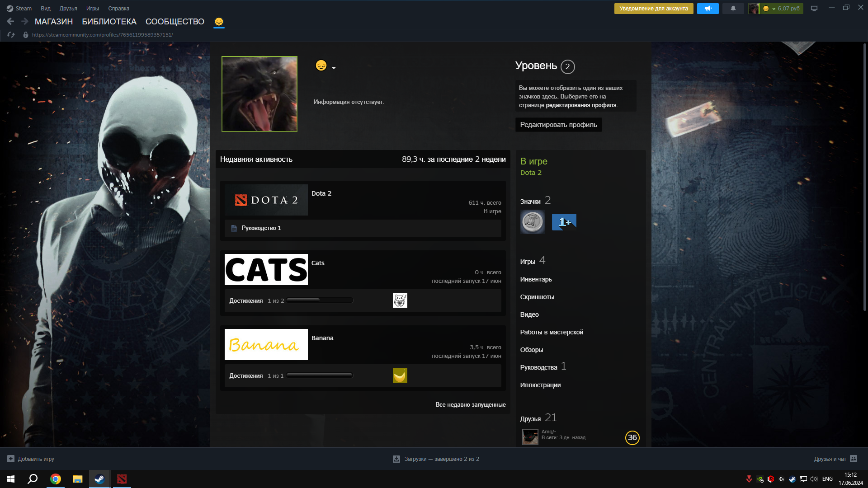Open the volume speaker tray icon
Image resolution: width=868 pixels, height=488 pixels.
point(814,479)
